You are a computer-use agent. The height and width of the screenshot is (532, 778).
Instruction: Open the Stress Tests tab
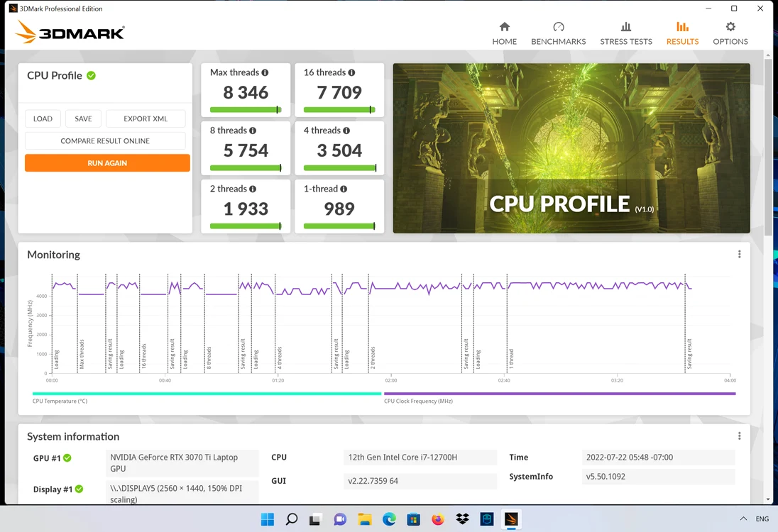tap(625, 33)
